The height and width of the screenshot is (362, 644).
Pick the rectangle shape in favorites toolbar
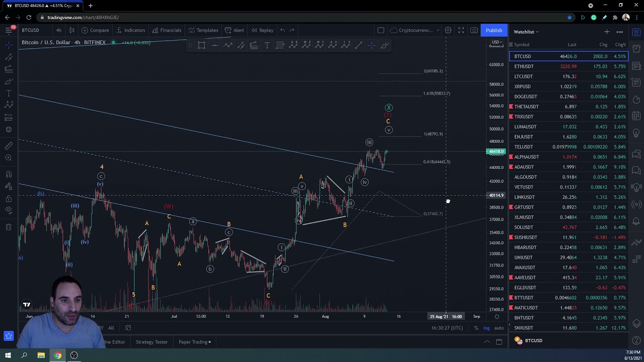click(x=201, y=46)
